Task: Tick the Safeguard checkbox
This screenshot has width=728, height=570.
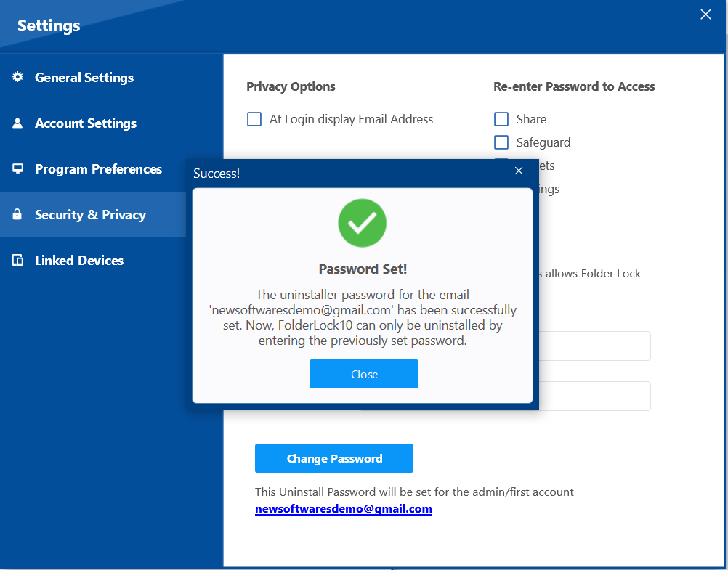Action: [501, 142]
